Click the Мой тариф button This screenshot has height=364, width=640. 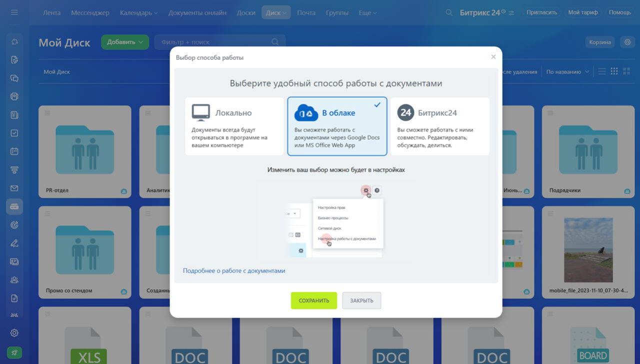tap(582, 12)
